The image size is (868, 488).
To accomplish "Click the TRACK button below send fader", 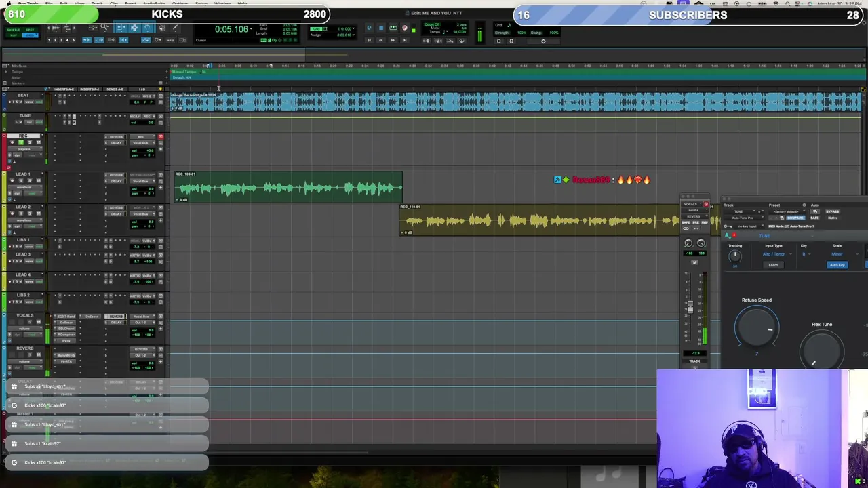I will [694, 361].
